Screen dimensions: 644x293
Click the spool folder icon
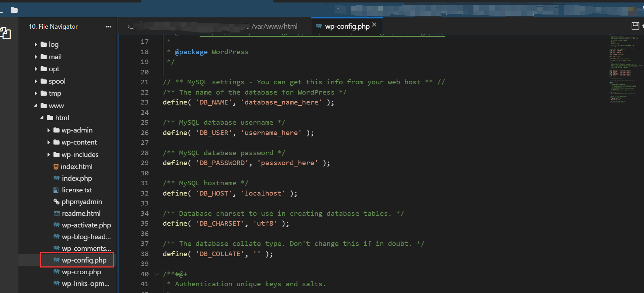click(x=44, y=81)
